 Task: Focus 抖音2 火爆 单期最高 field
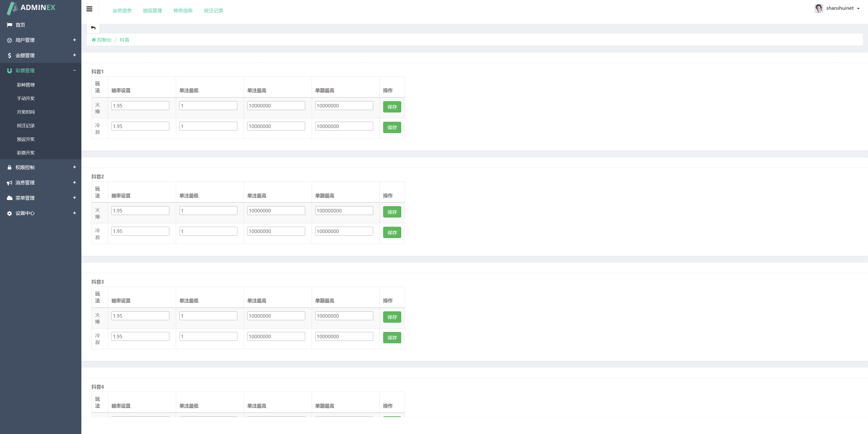pos(344,211)
